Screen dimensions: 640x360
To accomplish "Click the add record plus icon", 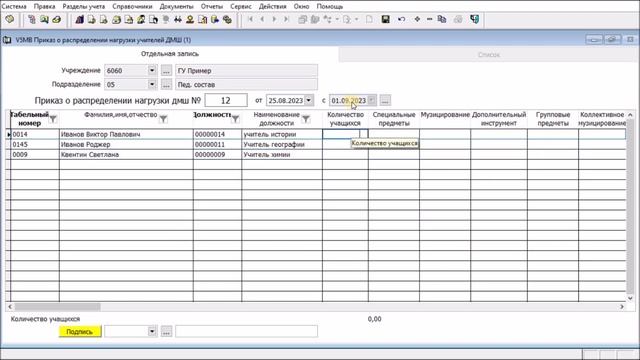I will 417,19.
